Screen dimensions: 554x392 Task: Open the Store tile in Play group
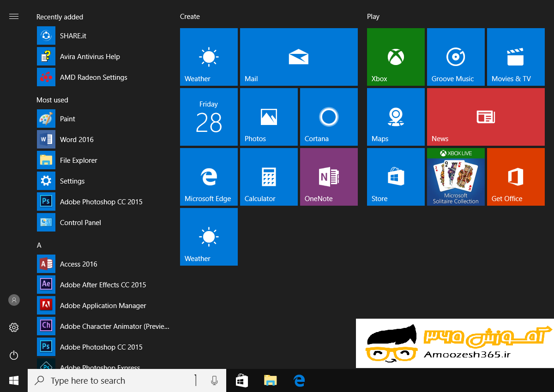[x=396, y=177]
